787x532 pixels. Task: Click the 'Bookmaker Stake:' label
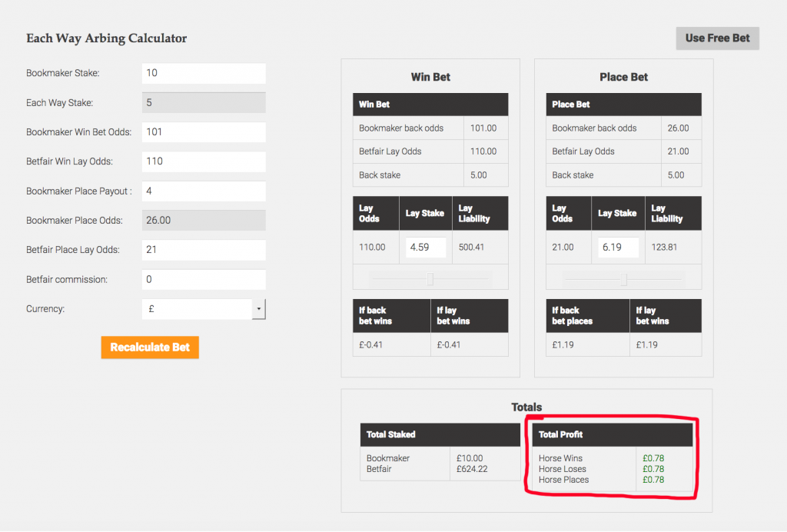point(63,73)
